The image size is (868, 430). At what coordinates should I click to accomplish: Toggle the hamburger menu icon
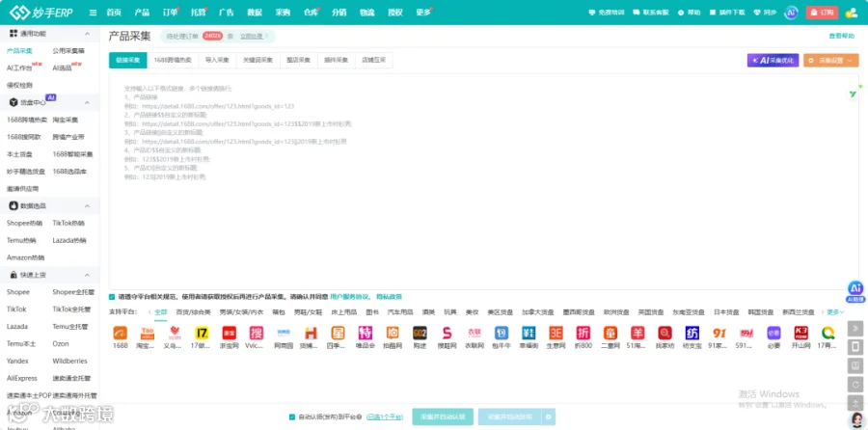pos(93,13)
